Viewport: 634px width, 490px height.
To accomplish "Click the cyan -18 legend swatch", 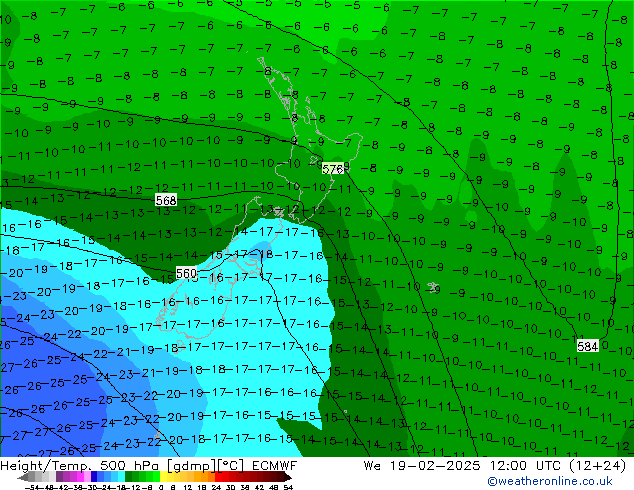I will click(x=121, y=477).
